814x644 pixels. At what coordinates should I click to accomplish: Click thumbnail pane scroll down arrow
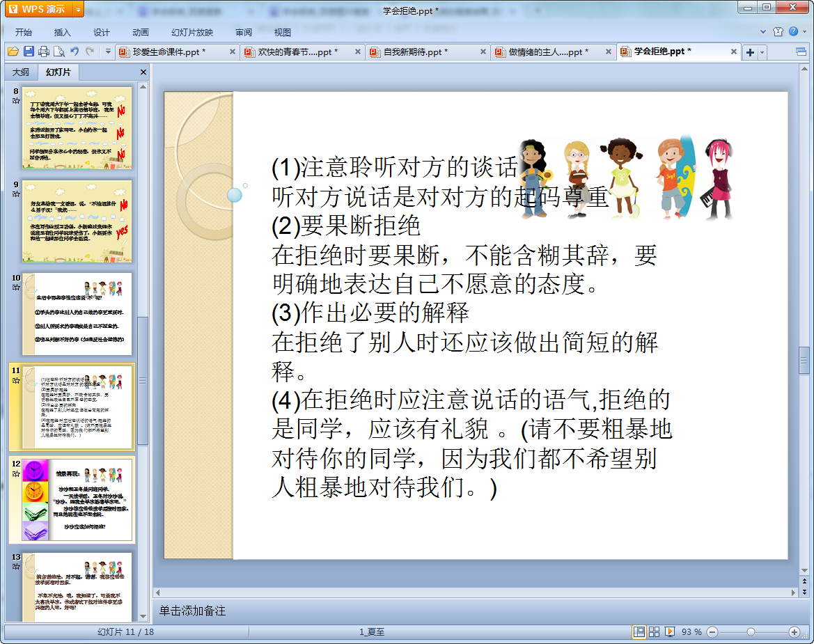(143, 616)
